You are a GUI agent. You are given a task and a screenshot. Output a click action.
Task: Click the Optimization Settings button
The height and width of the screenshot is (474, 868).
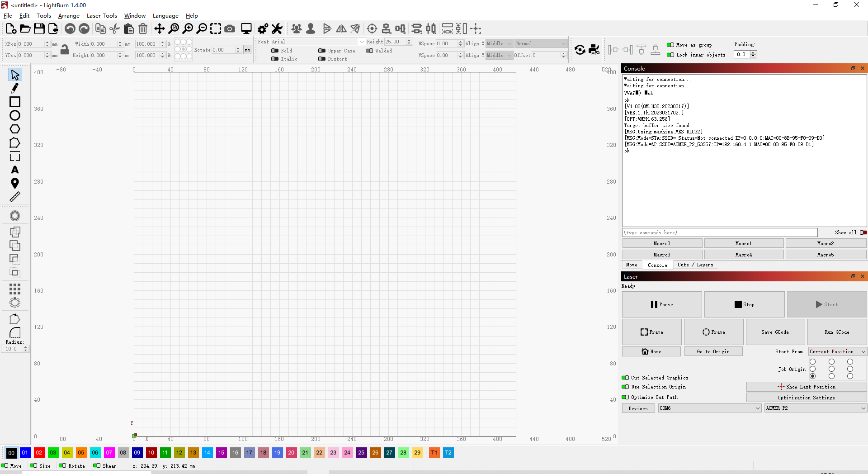coord(806,398)
